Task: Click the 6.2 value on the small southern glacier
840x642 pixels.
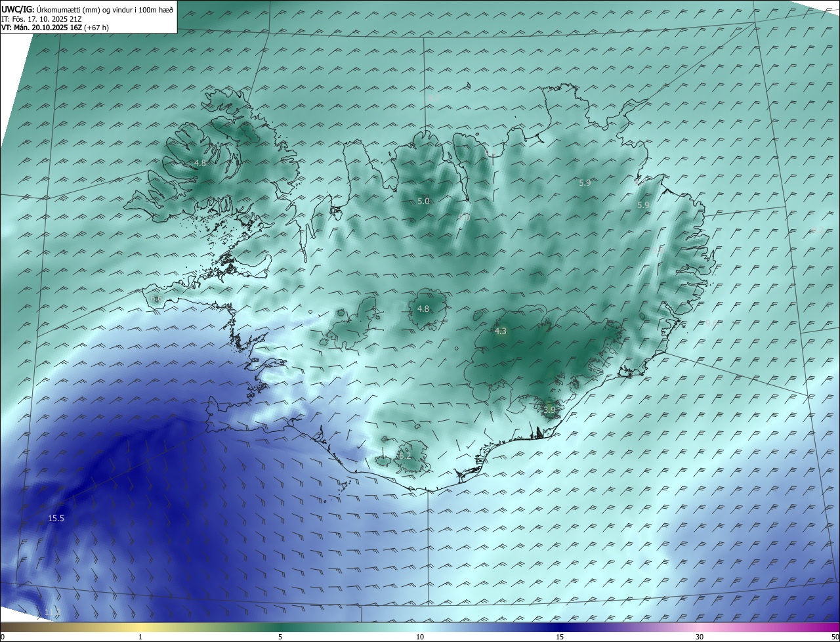Action: click(x=405, y=456)
